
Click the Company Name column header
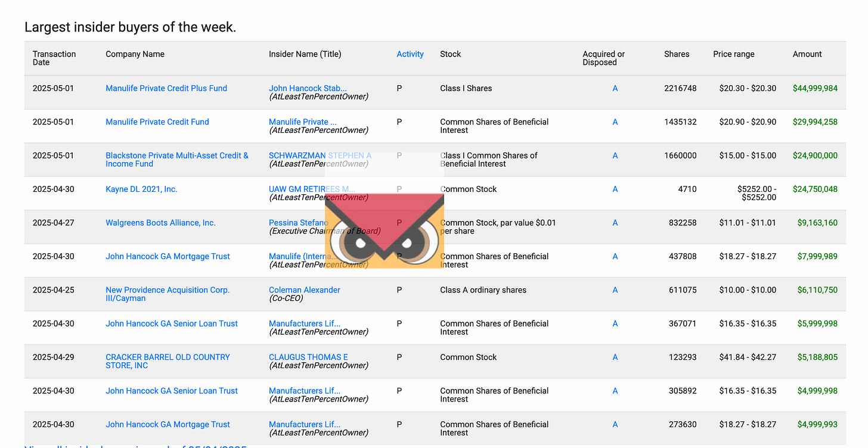tap(135, 54)
